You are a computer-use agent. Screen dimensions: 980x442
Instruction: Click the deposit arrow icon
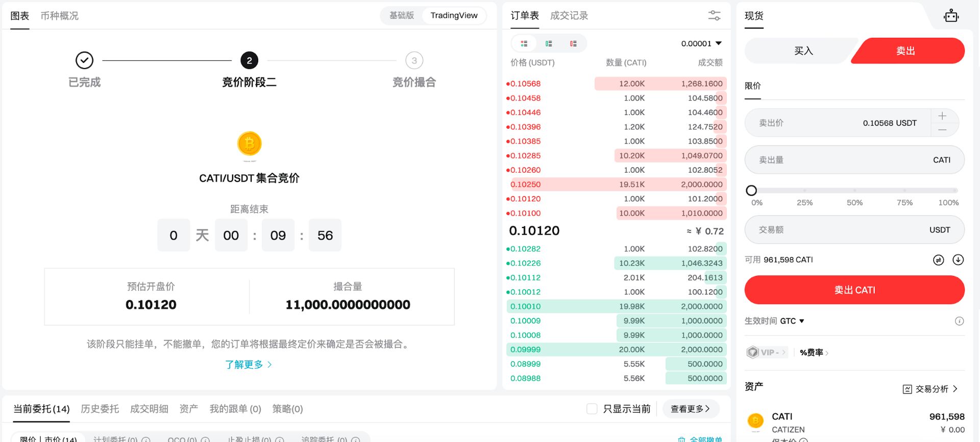[x=958, y=260]
